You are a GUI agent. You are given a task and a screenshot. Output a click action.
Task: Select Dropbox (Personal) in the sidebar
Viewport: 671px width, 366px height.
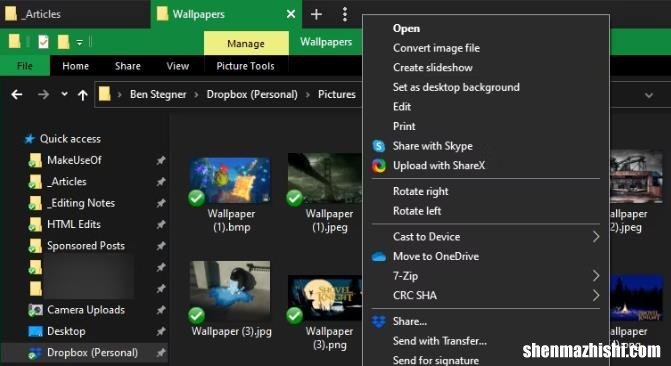click(x=92, y=353)
